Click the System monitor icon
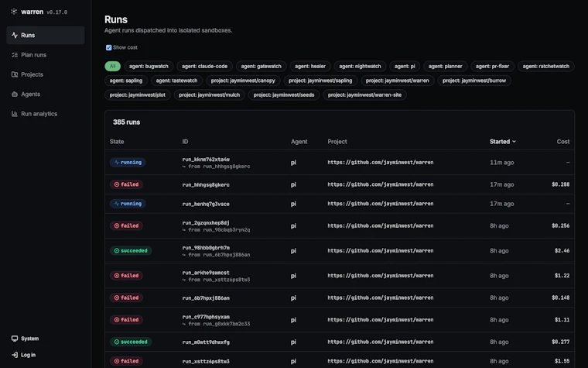 pyautogui.click(x=15, y=339)
